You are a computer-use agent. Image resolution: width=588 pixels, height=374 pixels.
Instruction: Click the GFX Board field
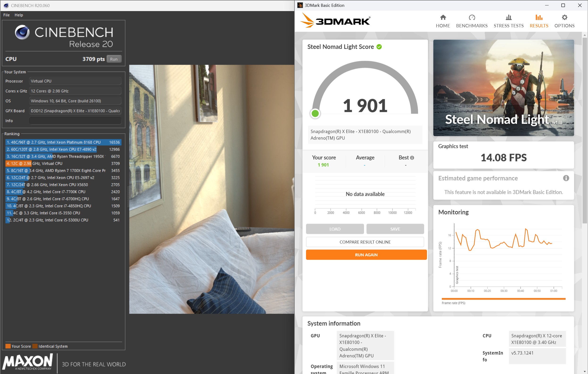(75, 111)
